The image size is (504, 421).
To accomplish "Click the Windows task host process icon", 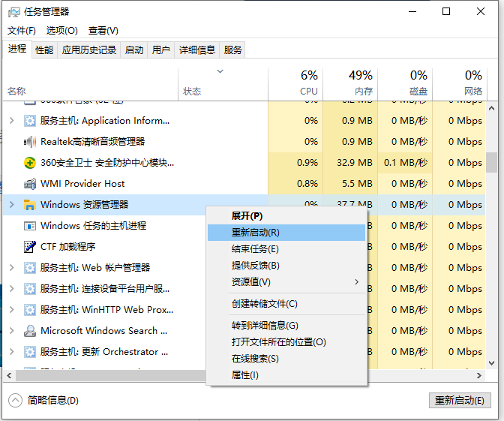I will pos(30,226).
